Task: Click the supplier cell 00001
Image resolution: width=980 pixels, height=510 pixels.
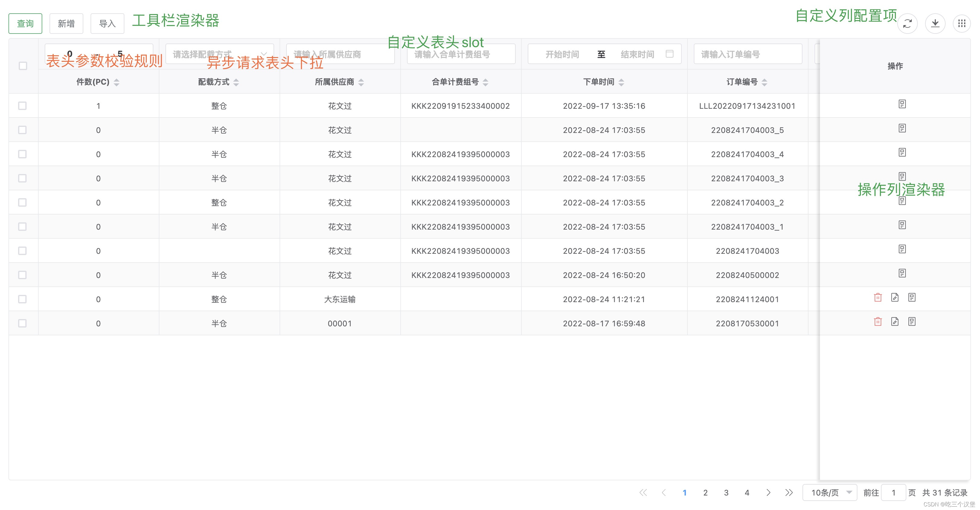Action: point(340,324)
